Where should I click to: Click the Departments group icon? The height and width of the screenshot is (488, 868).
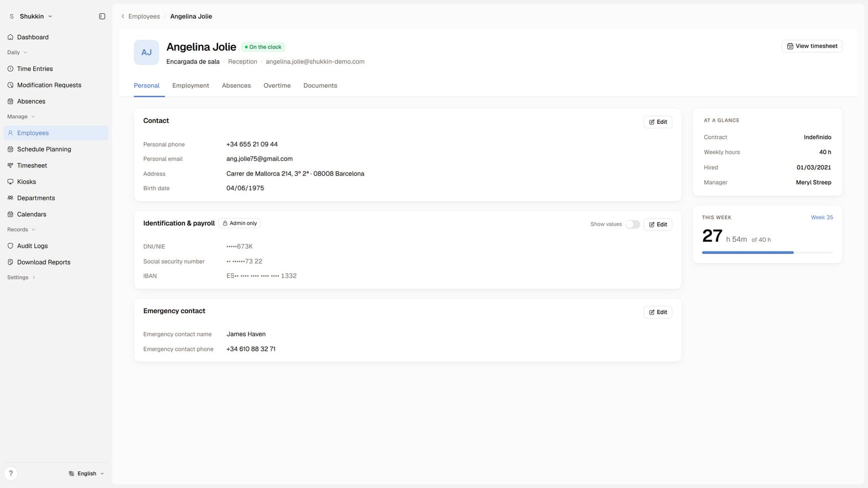point(11,198)
